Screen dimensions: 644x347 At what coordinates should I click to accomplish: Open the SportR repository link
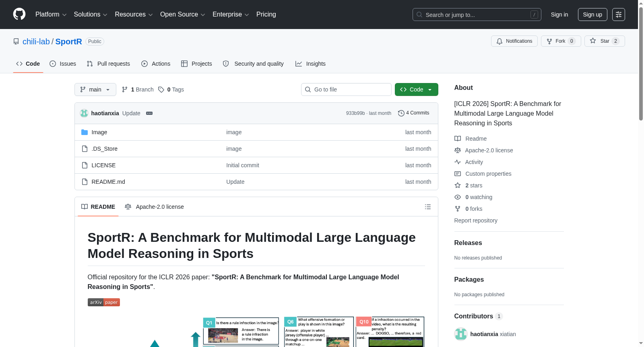69,42
